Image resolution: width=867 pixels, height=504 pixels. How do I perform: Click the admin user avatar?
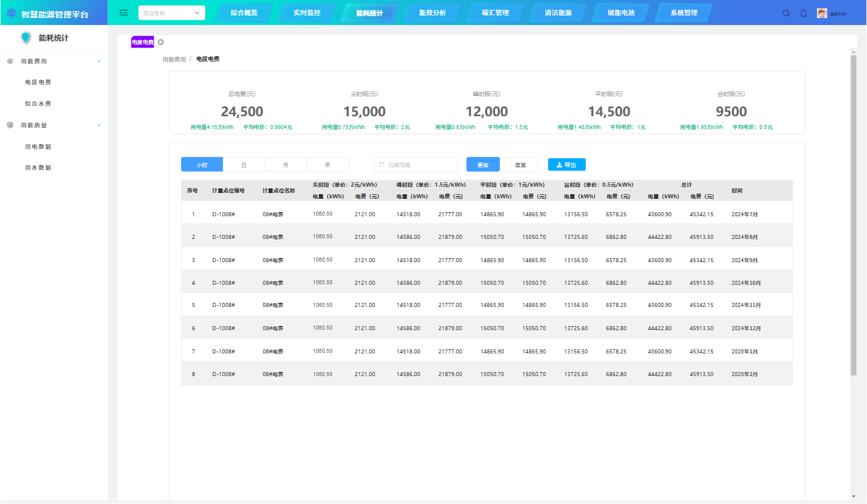pyautogui.click(x=822, y=13)
